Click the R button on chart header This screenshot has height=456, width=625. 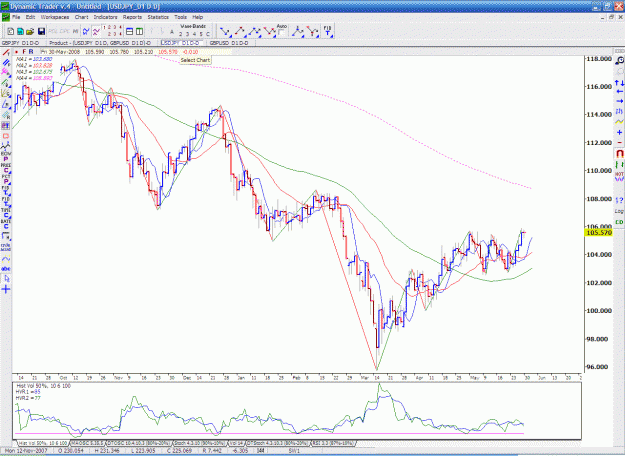click(31, 52)
